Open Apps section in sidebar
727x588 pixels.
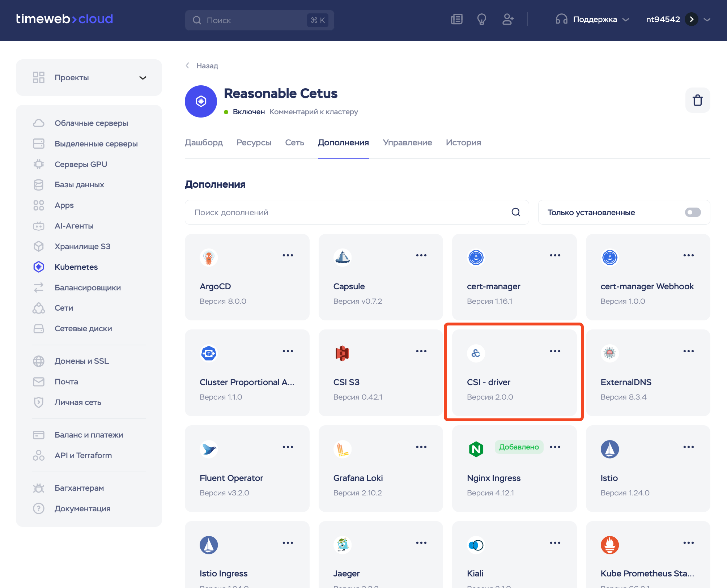point(89,205)
